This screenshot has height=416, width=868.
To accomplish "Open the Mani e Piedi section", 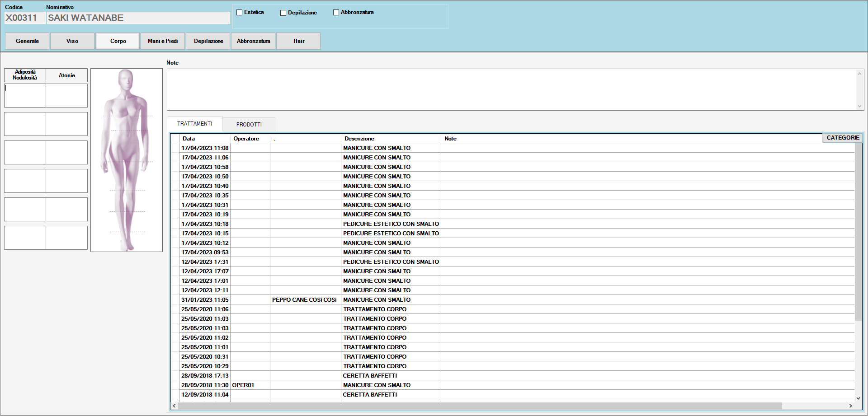I will tap(163, 41).
